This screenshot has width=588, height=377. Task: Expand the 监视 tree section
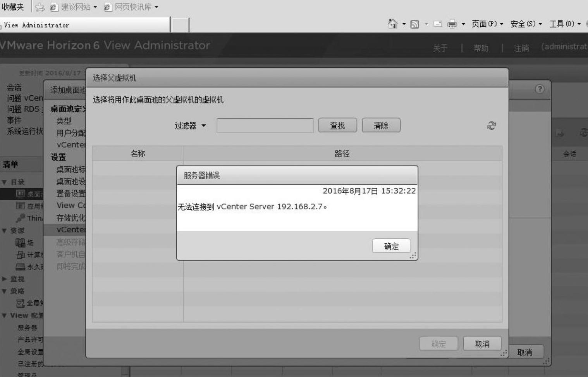click(5, 279)
